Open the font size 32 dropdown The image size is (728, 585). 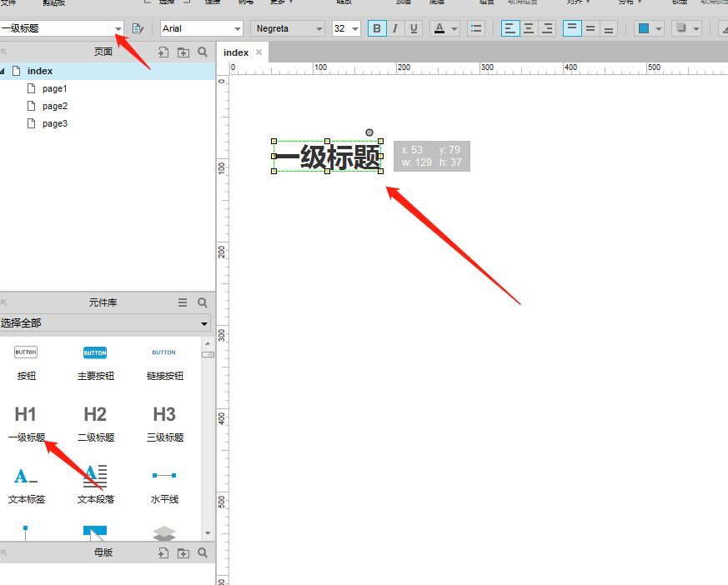click(x=346, y=28)
